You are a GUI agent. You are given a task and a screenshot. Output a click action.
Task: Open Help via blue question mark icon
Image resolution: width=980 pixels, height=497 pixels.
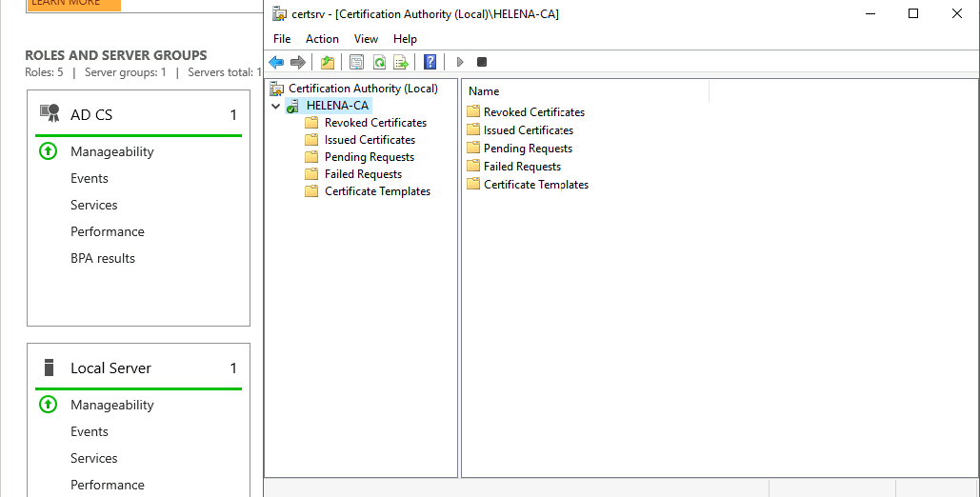[x=430, y=62]
